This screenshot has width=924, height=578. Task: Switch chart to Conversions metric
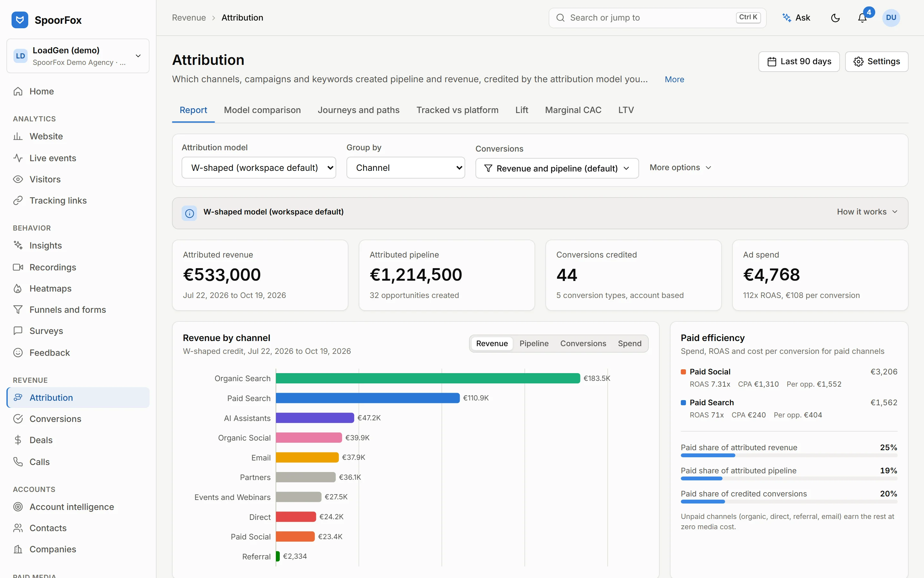click(583, 344)
